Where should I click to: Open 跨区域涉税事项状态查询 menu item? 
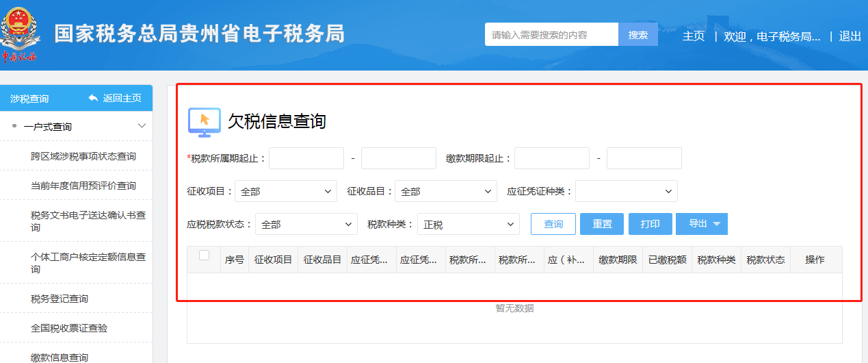pyautogui.click(x=83, y=156)
